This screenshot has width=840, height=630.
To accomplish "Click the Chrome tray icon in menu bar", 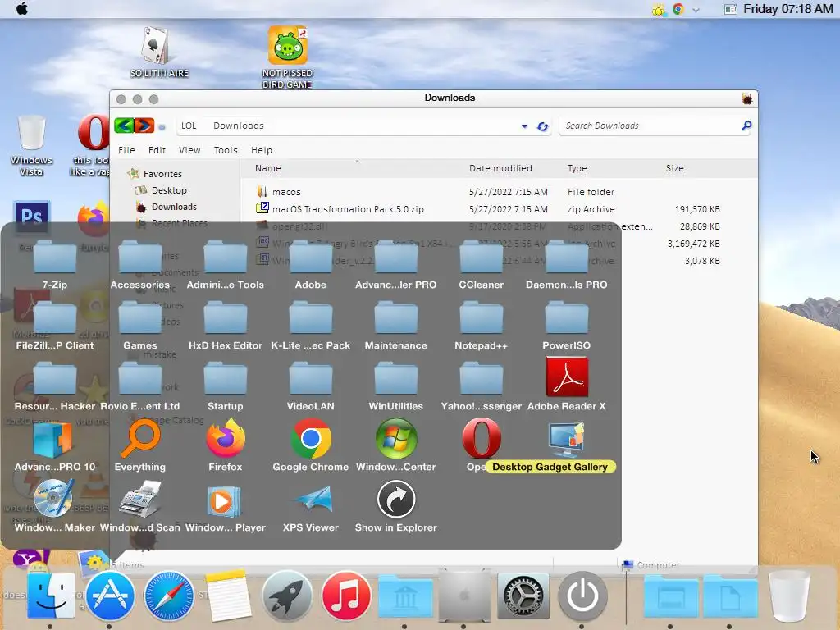I will tap(678, 9).
